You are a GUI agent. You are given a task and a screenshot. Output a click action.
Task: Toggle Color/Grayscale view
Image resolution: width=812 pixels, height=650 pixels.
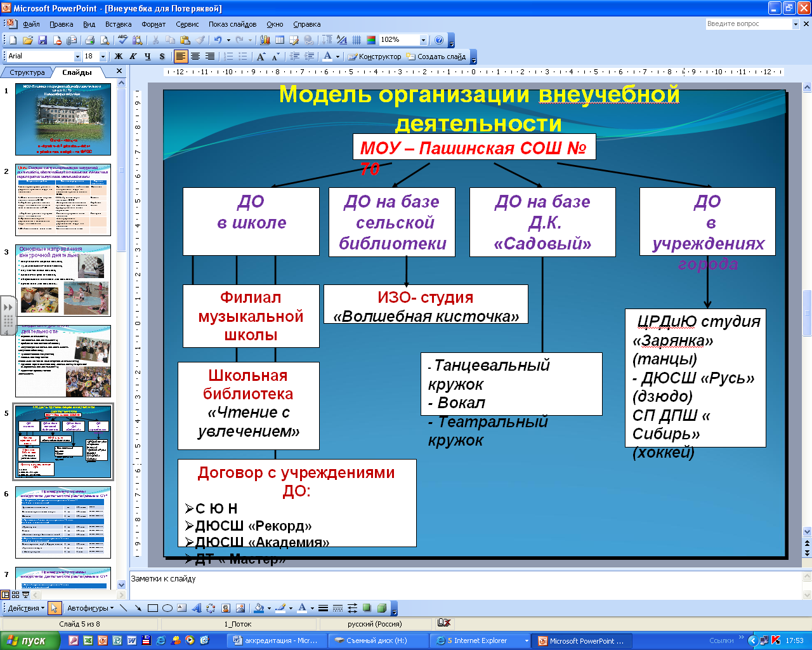[x=371, y=40]
